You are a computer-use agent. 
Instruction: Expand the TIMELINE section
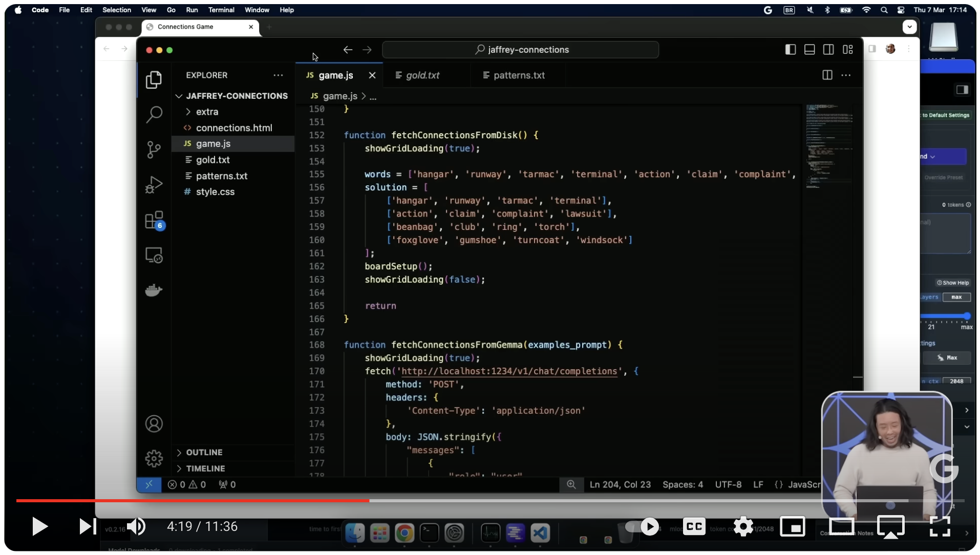[205, 468]
